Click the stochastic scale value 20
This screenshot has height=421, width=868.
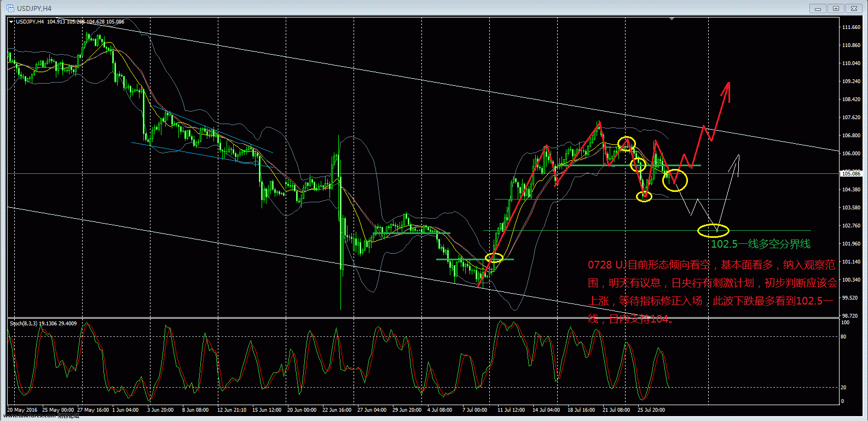[x=843, y=387]
